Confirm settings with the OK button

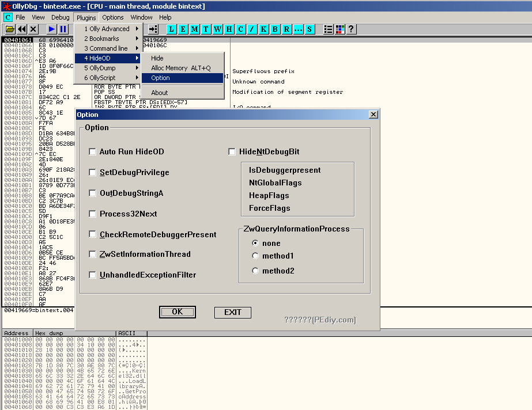click(x=178, y=312)
